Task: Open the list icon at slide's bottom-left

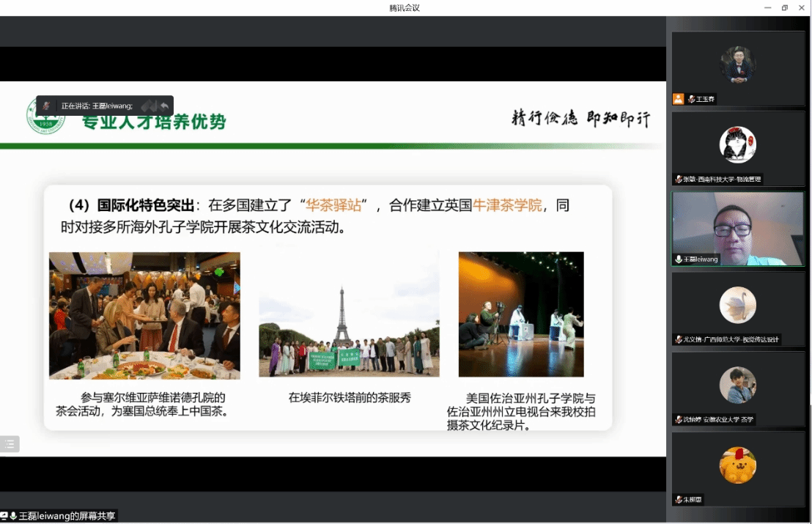Action: pos(10,443)
